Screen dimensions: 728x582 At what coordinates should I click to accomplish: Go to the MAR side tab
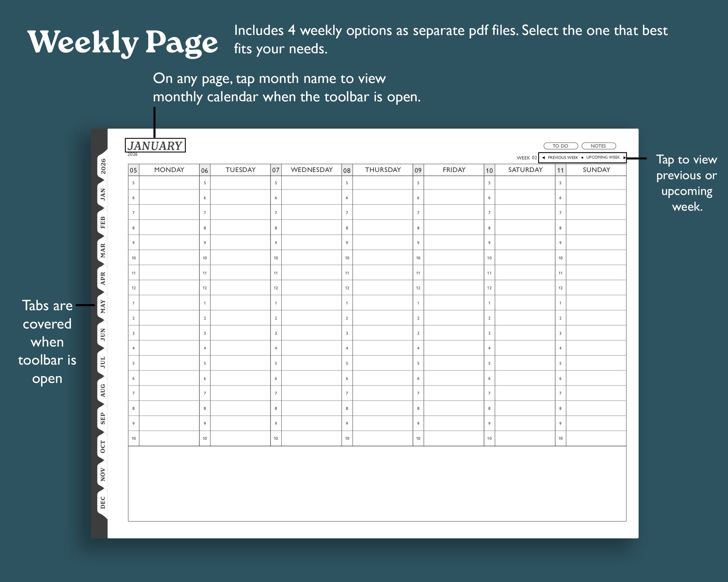point(103,250)
